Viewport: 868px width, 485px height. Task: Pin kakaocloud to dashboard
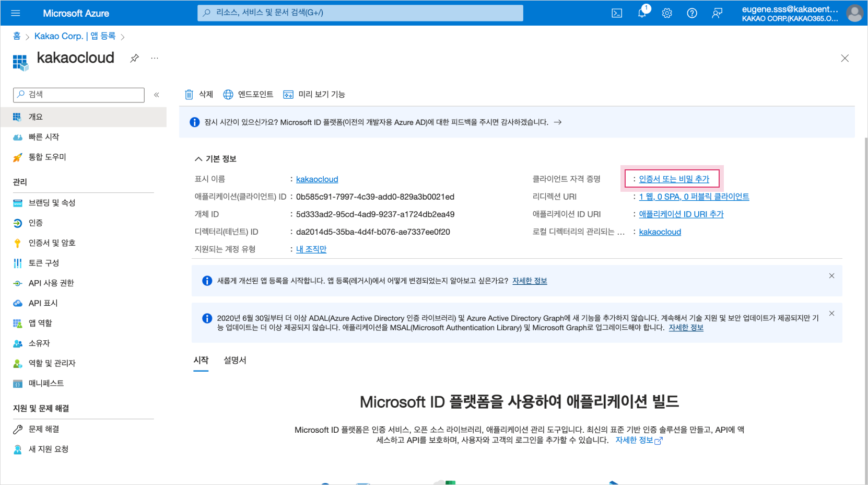[x=135, y=58]
